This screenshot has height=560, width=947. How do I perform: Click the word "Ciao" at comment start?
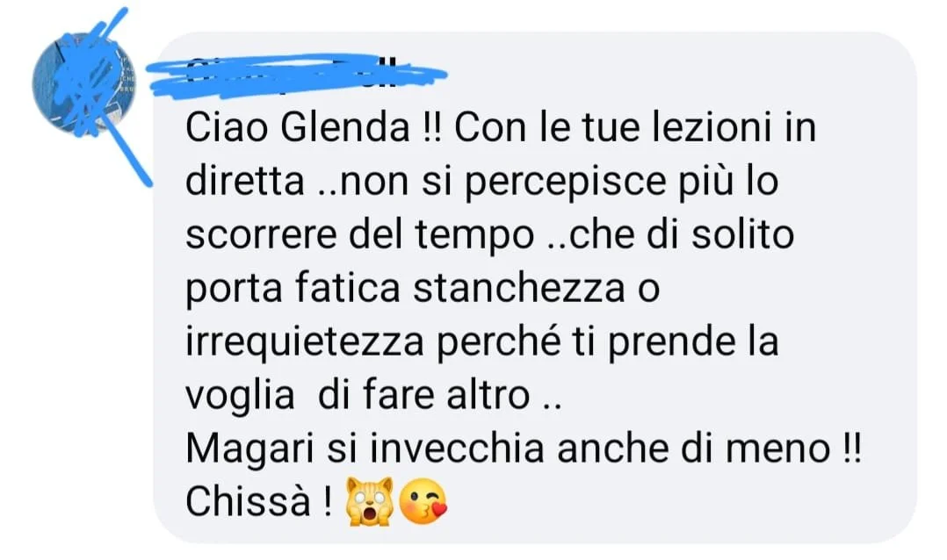point(227,128)
